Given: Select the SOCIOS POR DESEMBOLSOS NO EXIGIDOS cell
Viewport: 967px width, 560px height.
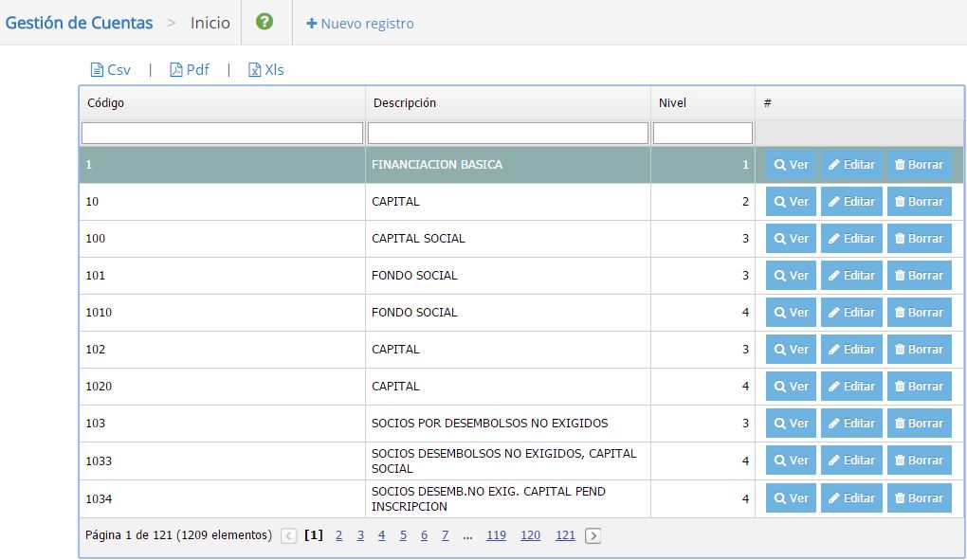Looking at the screenshot, I should point(508,424).
